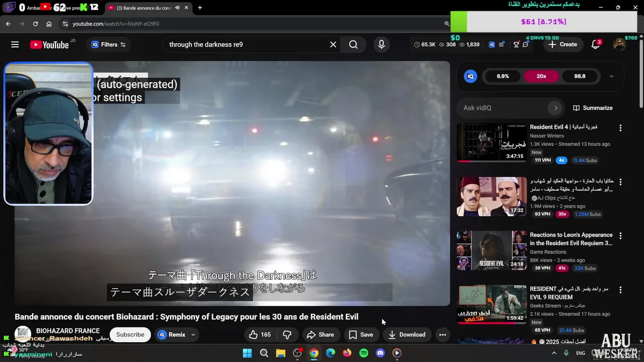
Task: Reload the page
Action: coord(35,24)
